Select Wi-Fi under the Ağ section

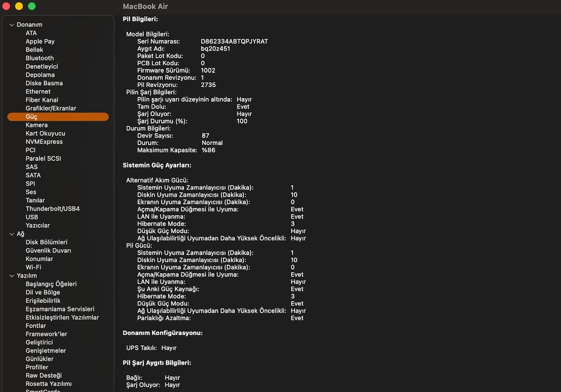click(33, 267)
